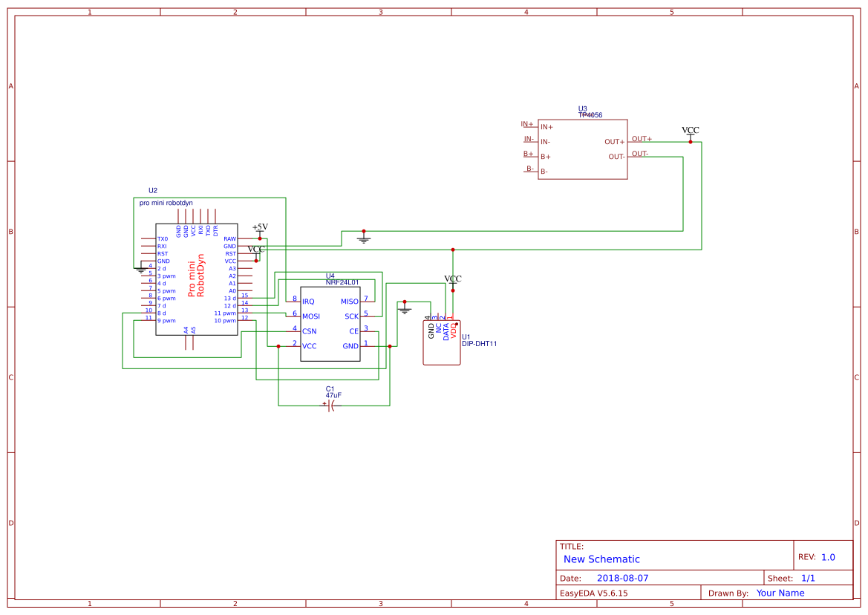Click the date field showing 2018-08-07
Image resolution: width=868 pixels, height=615 pixels.
click(x=622, y=577)
